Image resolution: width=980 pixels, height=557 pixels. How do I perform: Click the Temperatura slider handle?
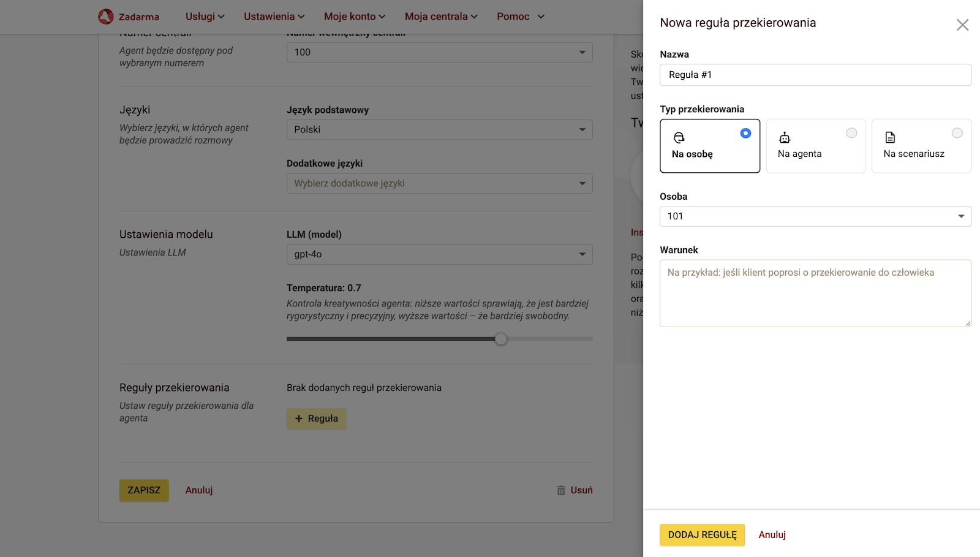[x=501, y=339]
